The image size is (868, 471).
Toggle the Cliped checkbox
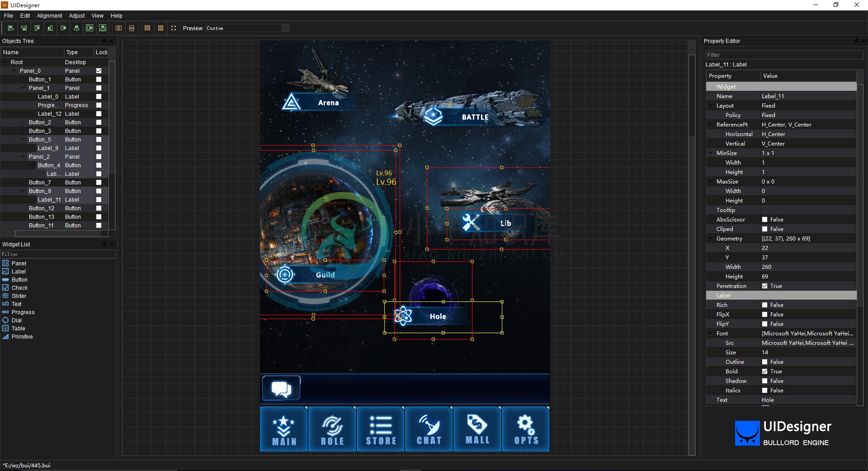coord(765,229)
